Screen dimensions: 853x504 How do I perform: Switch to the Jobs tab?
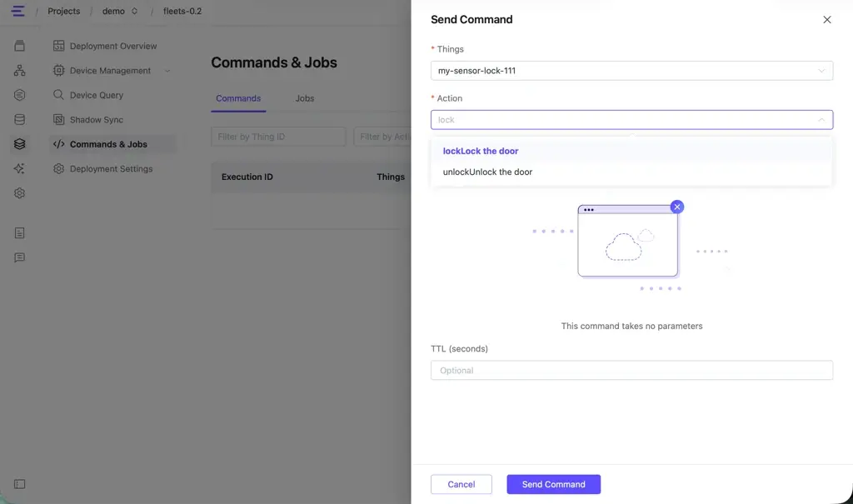[305, 98]
